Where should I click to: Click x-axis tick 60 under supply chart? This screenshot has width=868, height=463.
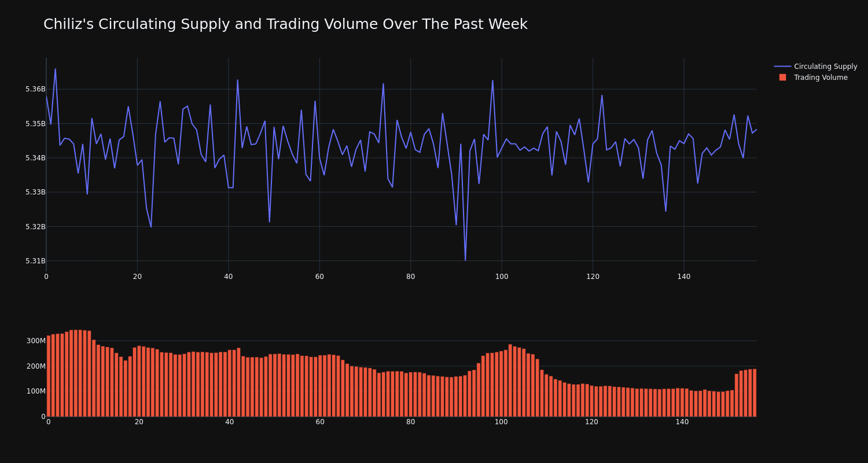point(319,277)
